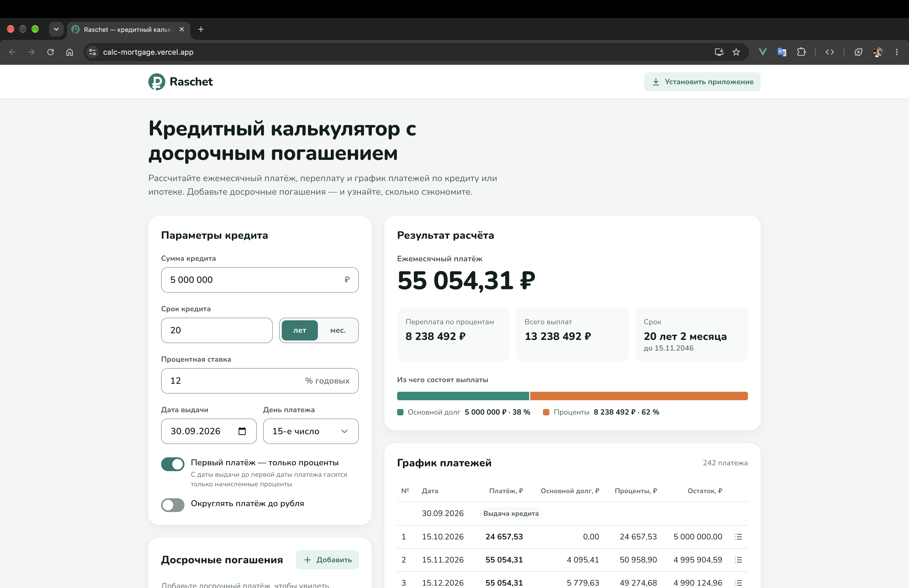The width and height of the screenshot is (909, 588).
Task: Select лет as the term unit
Action: [x=300, y=330]
